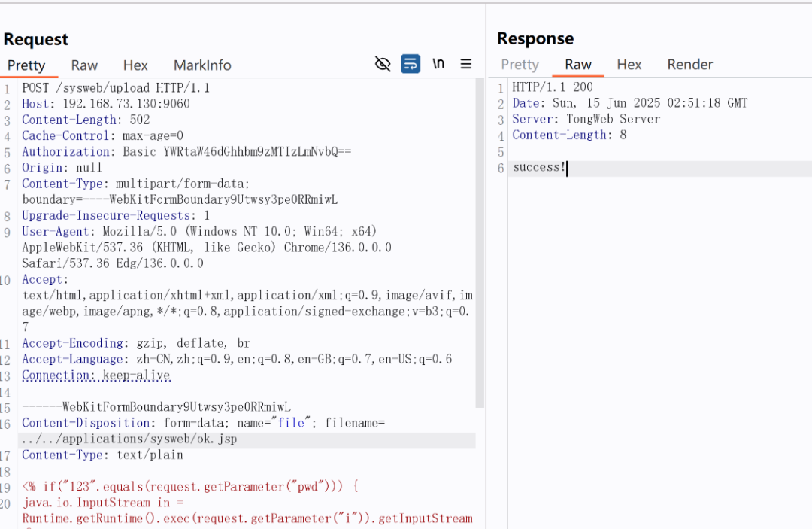Click the 'POST /sysweb/upload HTTP/1.1' line

pyautogui.click(x=116, y=88)
